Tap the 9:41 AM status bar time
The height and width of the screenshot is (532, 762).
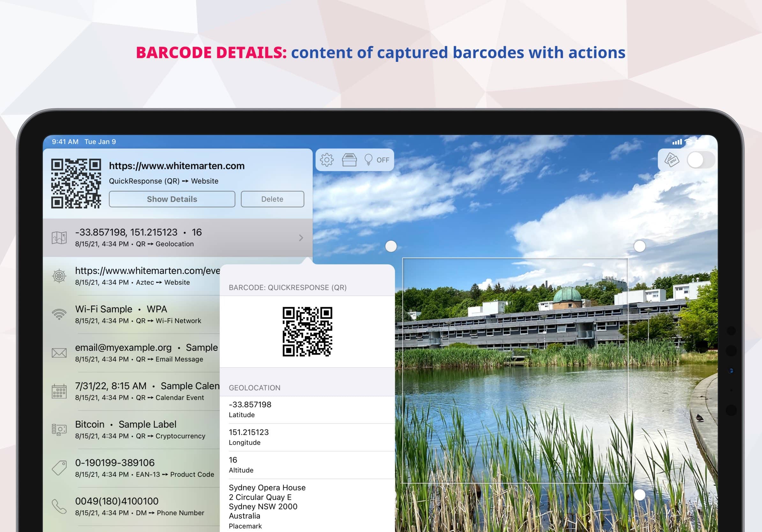pos(65,142)
